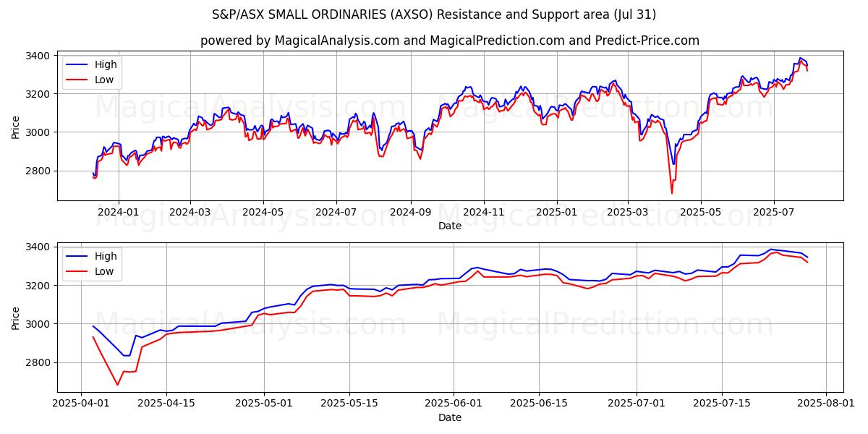Viewport: 868px width, 434px height.
Task: Click the '3400' y-axis label in top chart
Action: pyautogui.click(x=38, y=56)
